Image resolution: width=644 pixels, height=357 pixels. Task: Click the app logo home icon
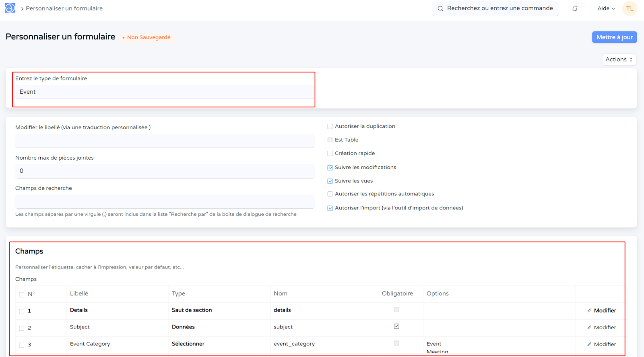click(10, 8)
